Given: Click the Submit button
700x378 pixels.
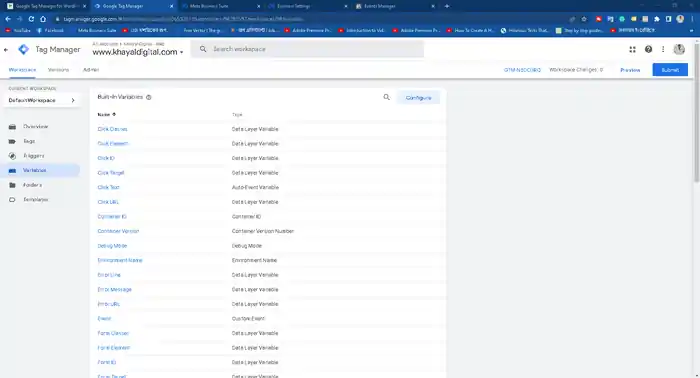Looking at the screenshot, I should tap(670, 70).
